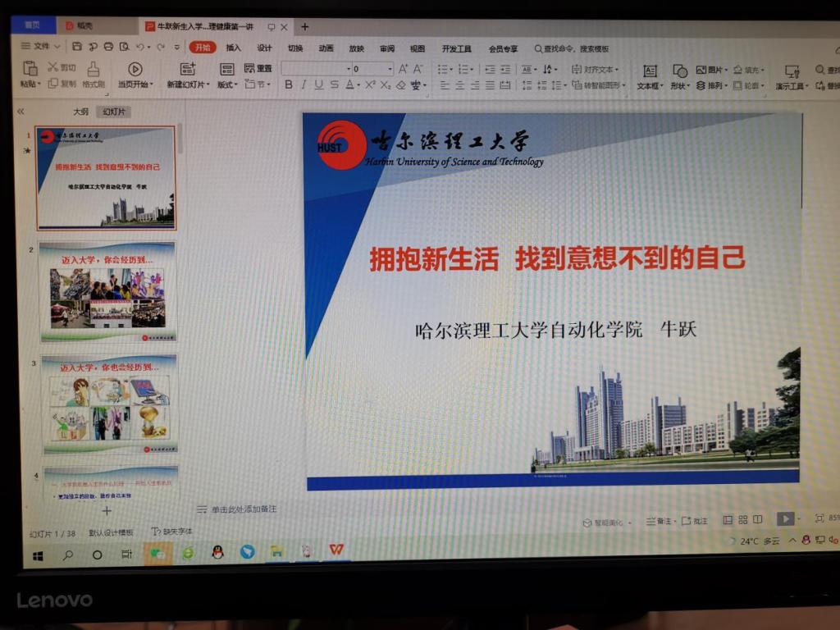Toggle Italic formatting
This screenshot has height=630, width=840.
pyautogui.click(x=304, y=84)
